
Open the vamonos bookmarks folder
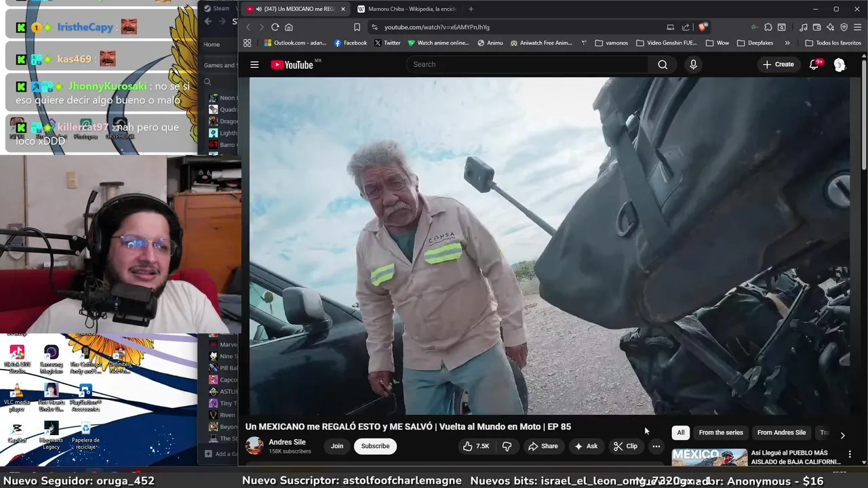[611, 43]
